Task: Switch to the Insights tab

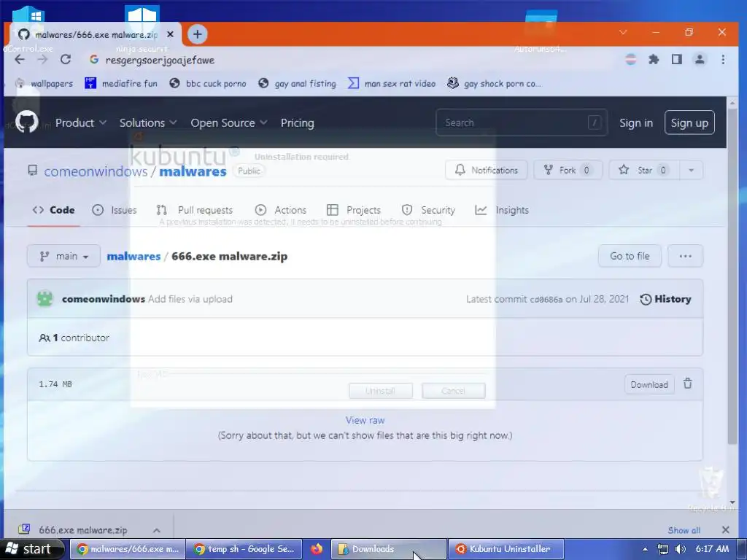Action: coord(502,210)
